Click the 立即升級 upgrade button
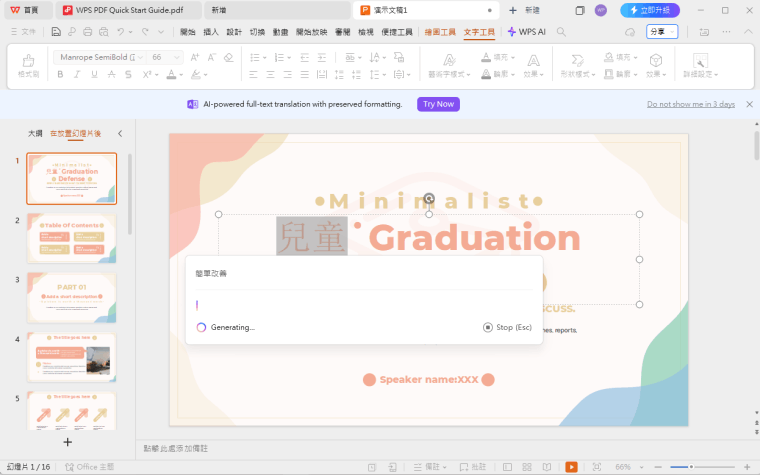 (x=650, y=10)
